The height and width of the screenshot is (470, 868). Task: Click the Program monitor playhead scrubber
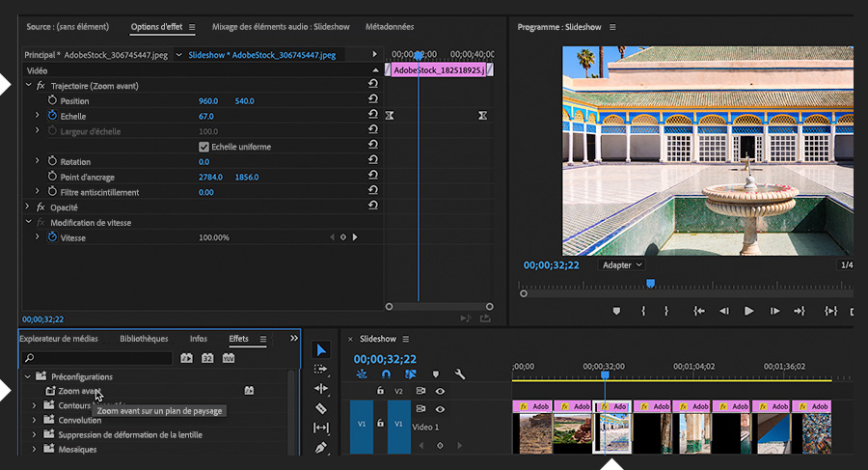point(650,284)
